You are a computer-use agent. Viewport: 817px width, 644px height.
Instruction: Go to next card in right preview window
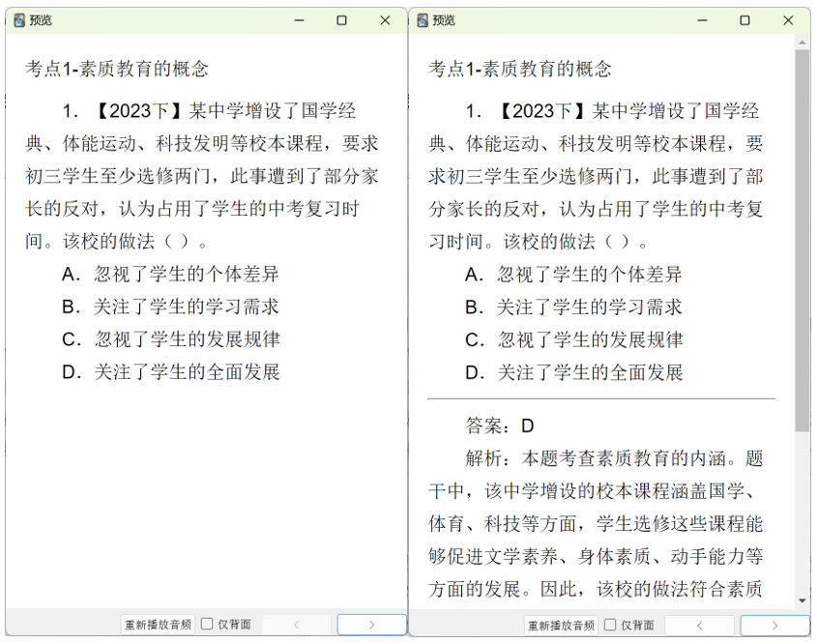click(774, 625)
